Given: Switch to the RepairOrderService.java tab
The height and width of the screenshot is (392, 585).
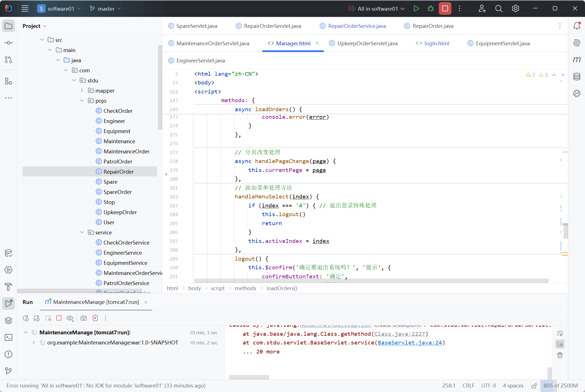Looking at the screenshot, I should click(357, 26).
